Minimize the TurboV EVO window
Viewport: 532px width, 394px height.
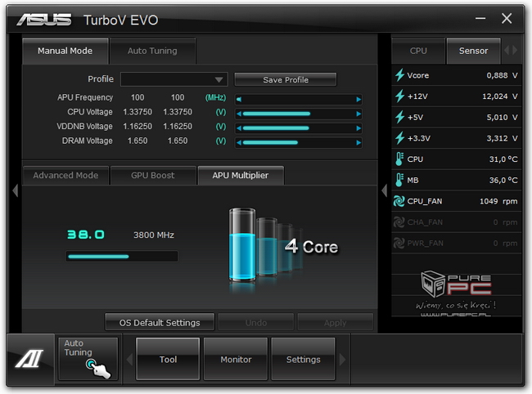(x=480, y=18)
